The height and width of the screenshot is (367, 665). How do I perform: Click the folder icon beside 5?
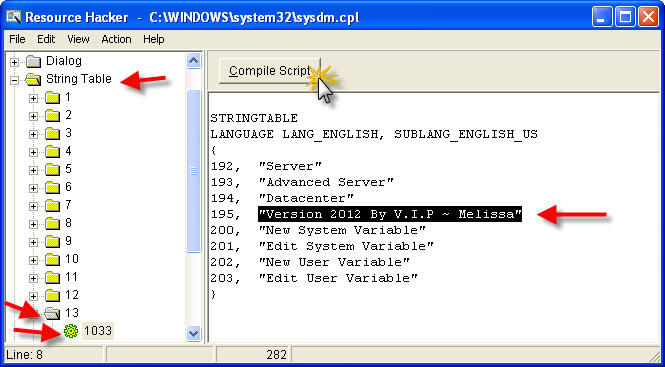tap(52, 170)
